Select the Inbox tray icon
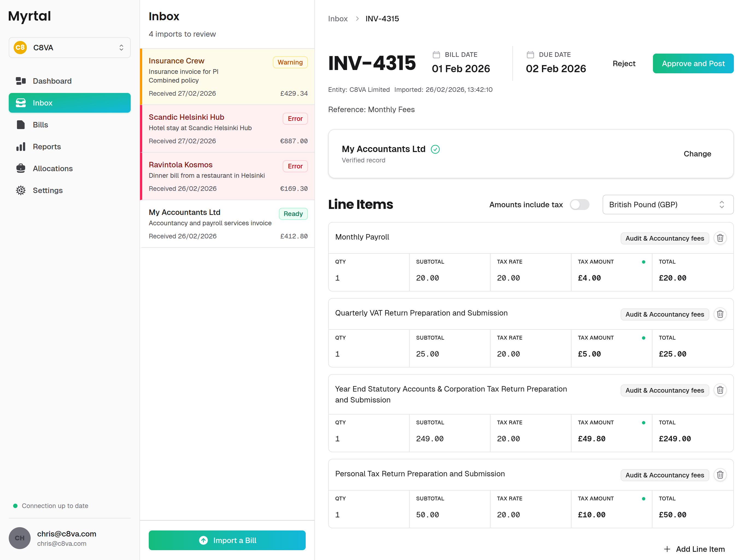 tap(21, 103)
